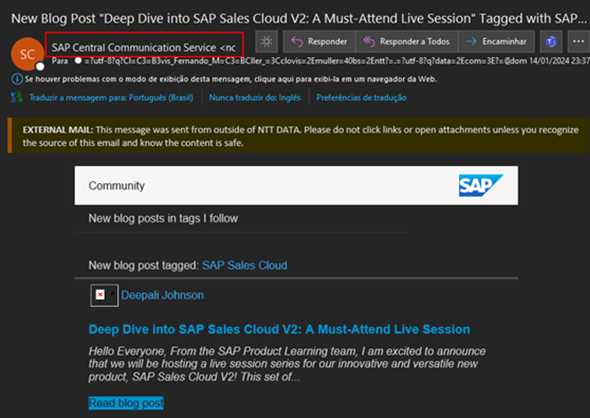
Task: Click the Read blog post button
Action: [126, 403]
